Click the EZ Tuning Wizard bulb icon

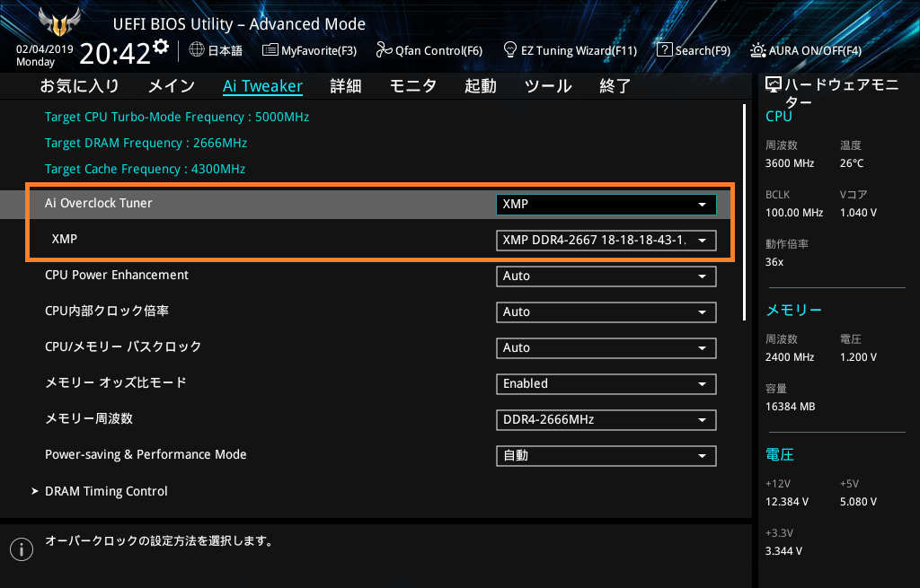[x=510, y=49]
